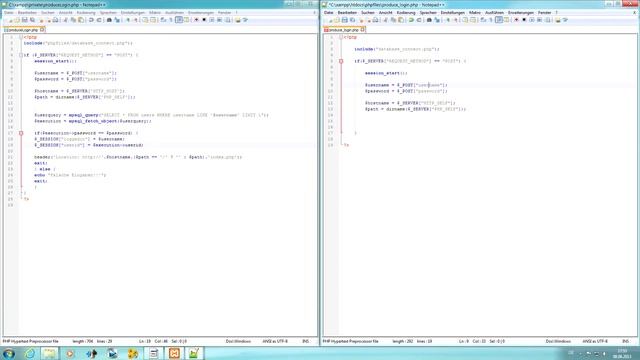Click Copy icon in private-folder Notepad++ window
640x360 pixels.
point(73,20)
